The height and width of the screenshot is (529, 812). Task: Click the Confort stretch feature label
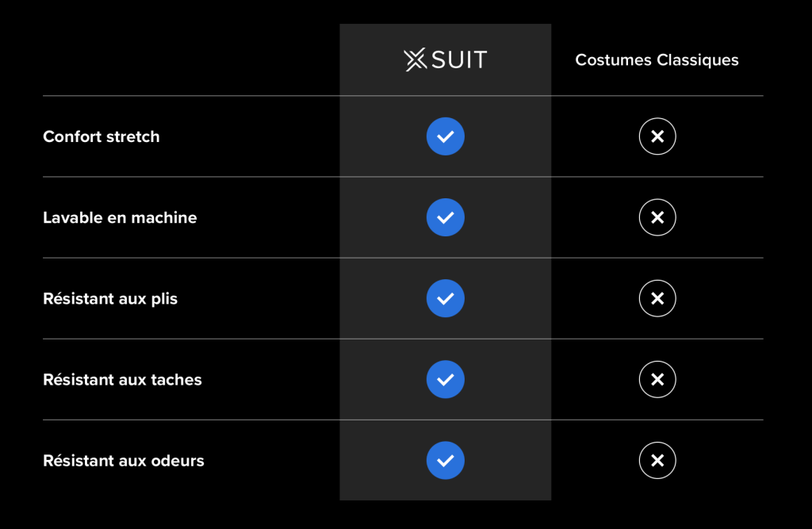[101, 136]
